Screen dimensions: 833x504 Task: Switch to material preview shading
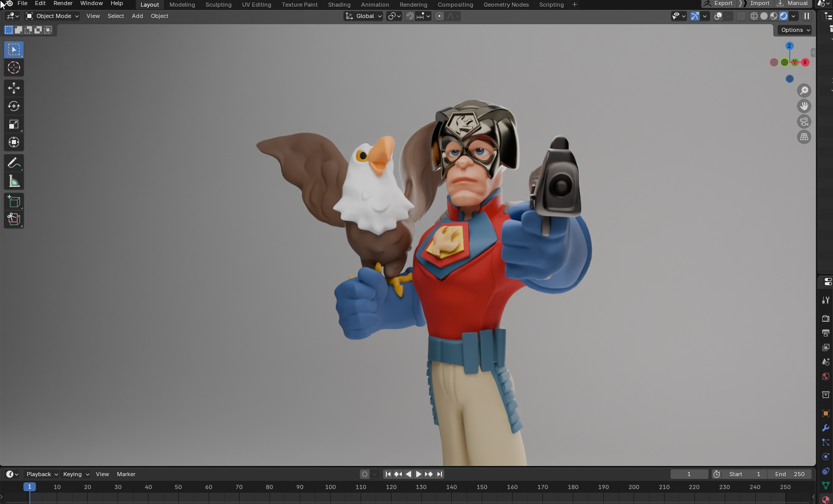pos(774,16)
